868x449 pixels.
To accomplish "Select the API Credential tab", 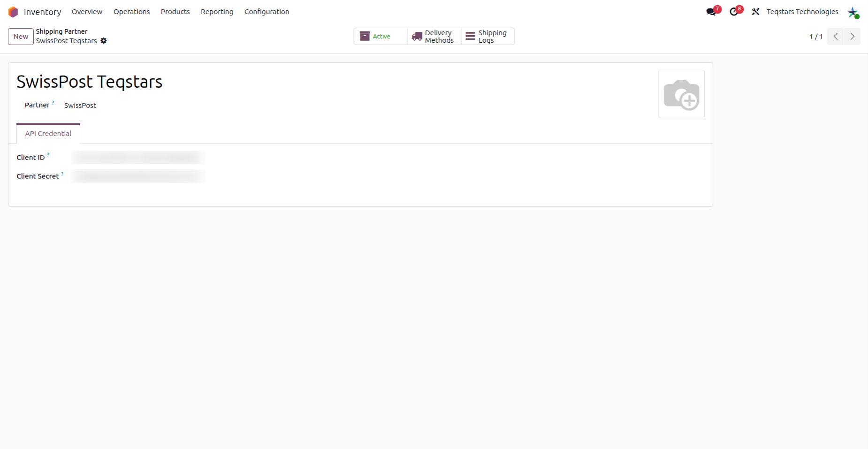I will tap(48, 134).
